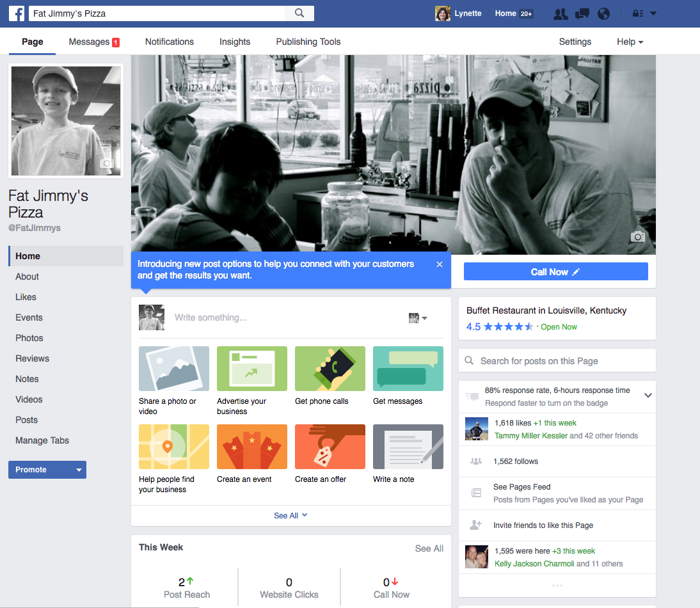Select Notes in the left sidebar
700x608 pixels.
tap(27, 380)
